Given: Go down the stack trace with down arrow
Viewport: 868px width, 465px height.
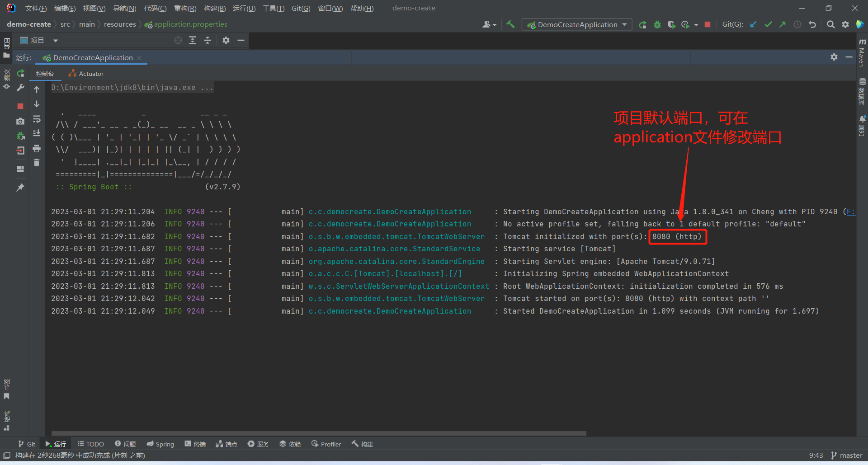Looking at the screenshot, I should point(37,104).
